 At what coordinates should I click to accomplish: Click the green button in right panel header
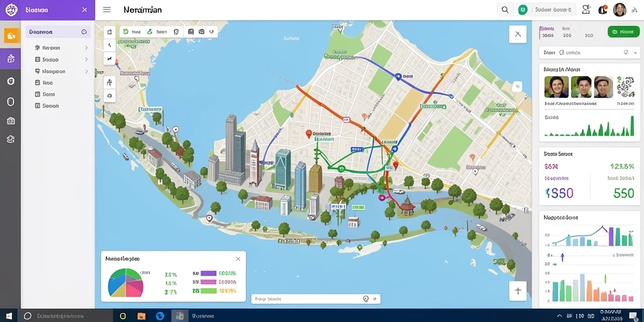[623, 31]
